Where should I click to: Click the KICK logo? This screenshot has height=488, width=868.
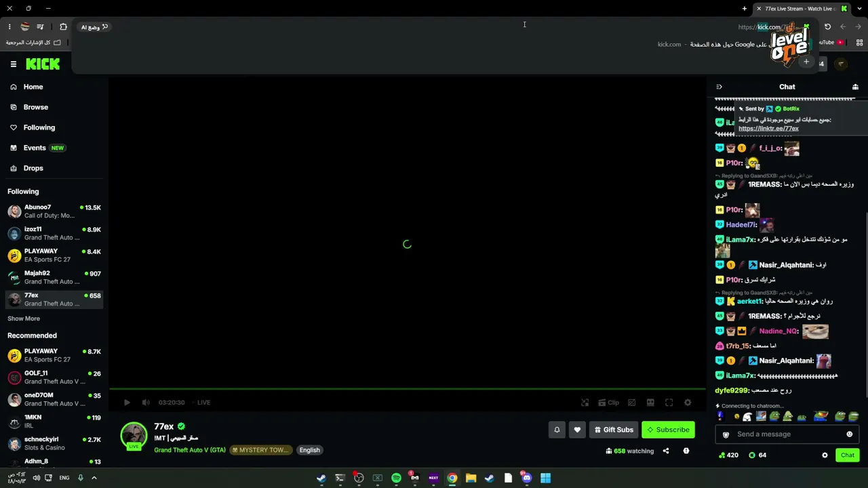(43, 64)
